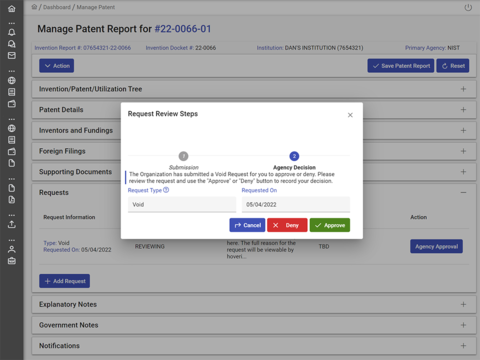Open the briefcase icon in the sidebar
Viewport: 480px width, 360px height.
tap(12, 261)
